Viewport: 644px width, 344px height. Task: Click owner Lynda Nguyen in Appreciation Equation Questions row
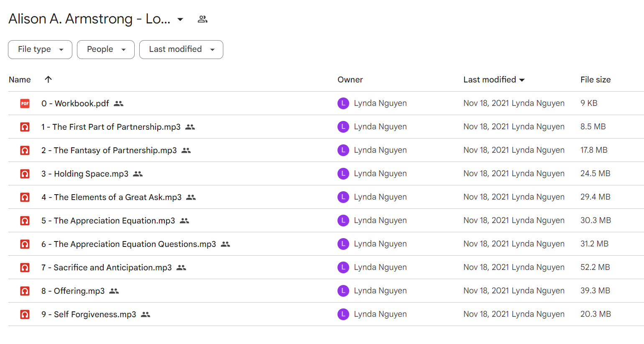380,244
